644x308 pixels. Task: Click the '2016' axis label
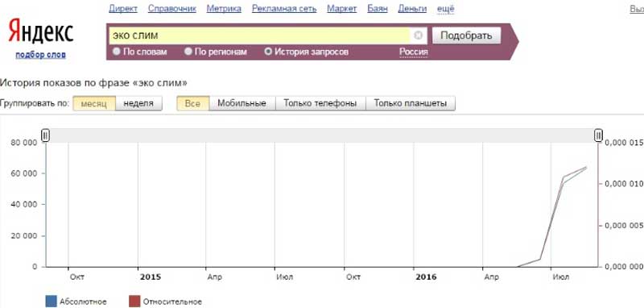pyautogui.click(x=426, y=277)
